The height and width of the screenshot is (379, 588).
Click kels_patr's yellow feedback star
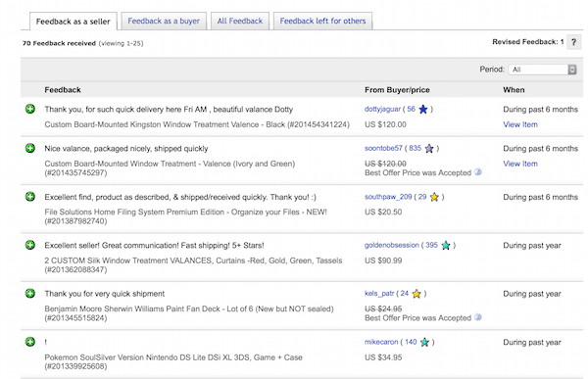416,294
